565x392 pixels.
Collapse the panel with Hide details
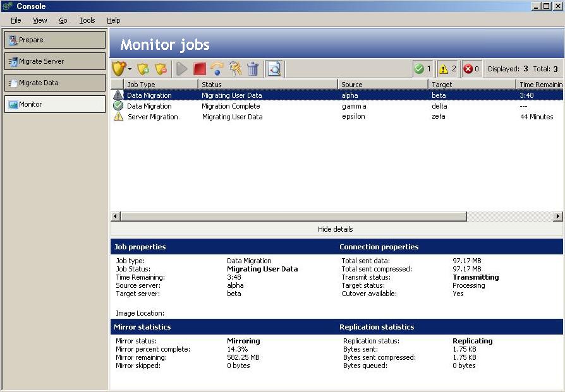click(x=336, y=229)
